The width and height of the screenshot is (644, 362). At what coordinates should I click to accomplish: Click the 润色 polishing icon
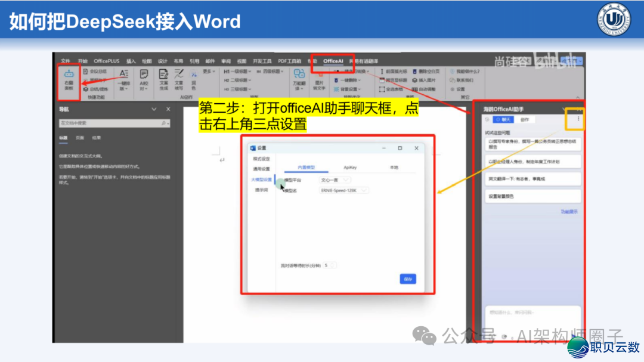pyautogui.click(x=193, y=78)
